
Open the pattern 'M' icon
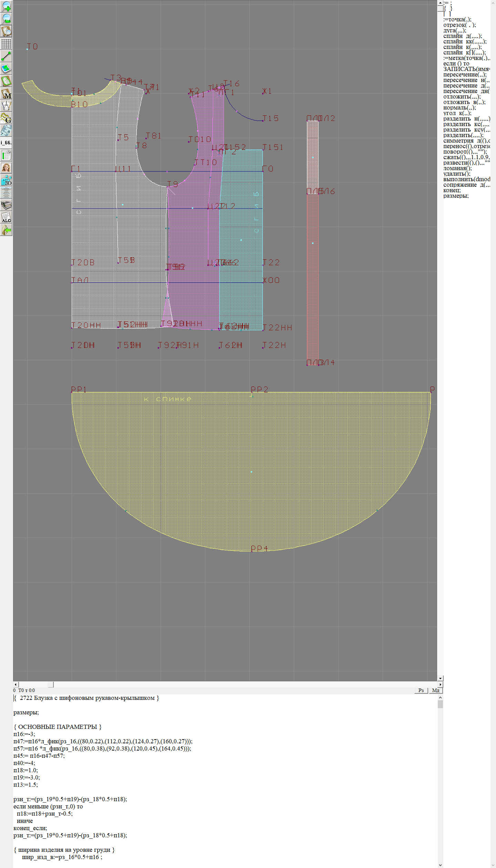(6, 94)
